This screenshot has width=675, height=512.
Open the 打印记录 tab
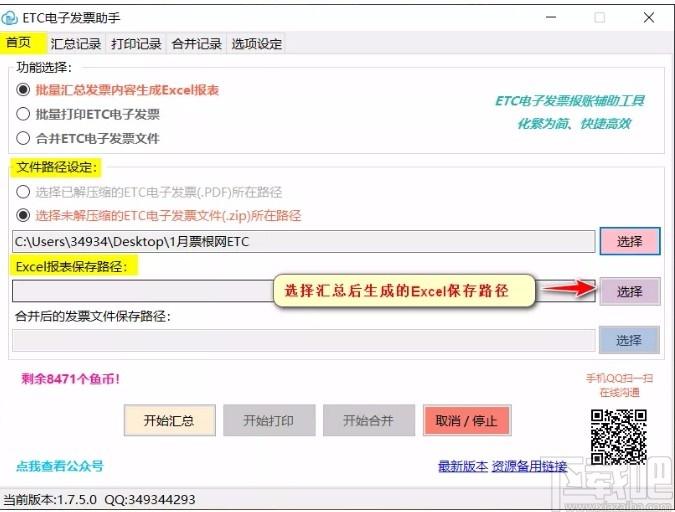[x=136, y=44]
